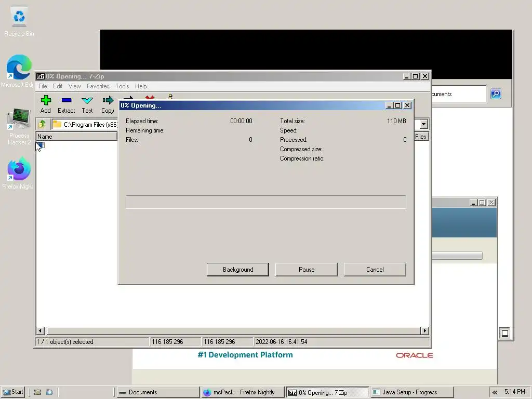Screen dimensions: 532x399
Task: Select the file item in 7-Zip list
Action: [x=41, y=145]
